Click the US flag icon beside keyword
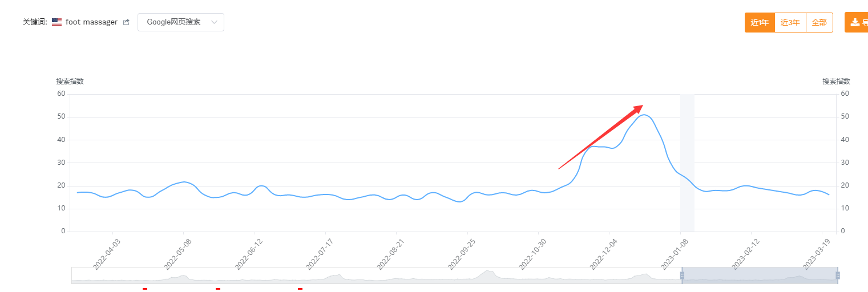Screen dimensions: 868x292 click(x=56, y=22)
